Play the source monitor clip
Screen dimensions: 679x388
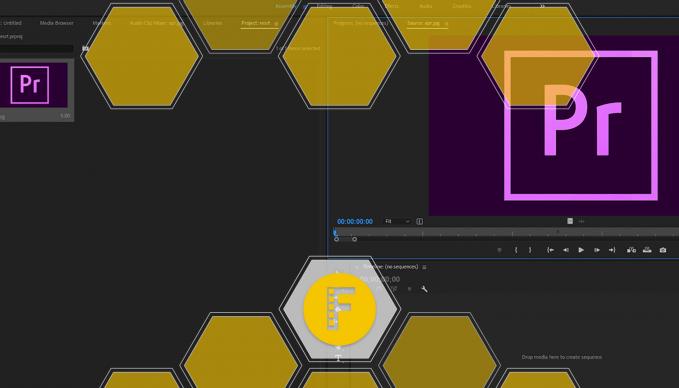pyautogui.click(x=581, y=250)
